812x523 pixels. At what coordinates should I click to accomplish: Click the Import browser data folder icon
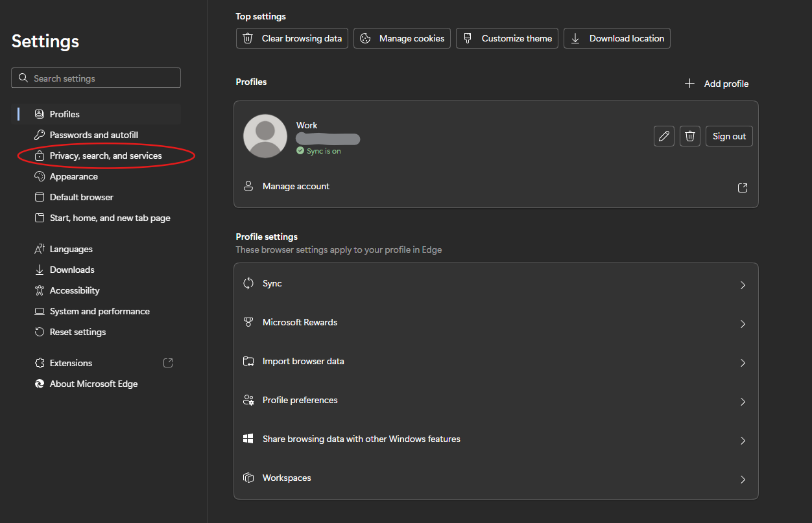coord(248,361)
